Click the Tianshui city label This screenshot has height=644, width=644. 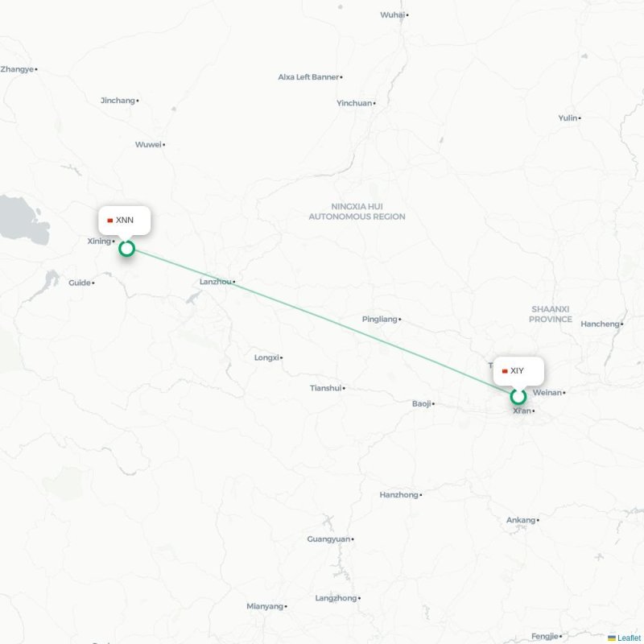coord(326,388)
